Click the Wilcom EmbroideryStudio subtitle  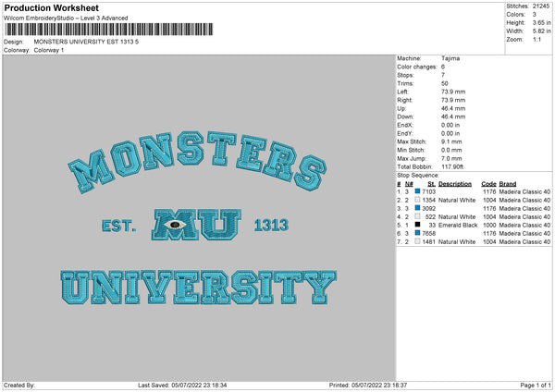(66, 18)
